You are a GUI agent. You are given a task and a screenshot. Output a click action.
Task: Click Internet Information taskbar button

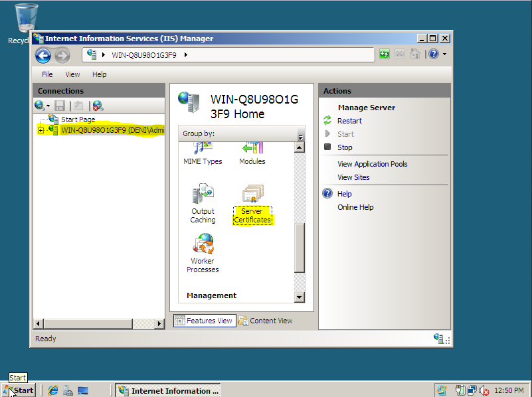click(x=168, y=390)
